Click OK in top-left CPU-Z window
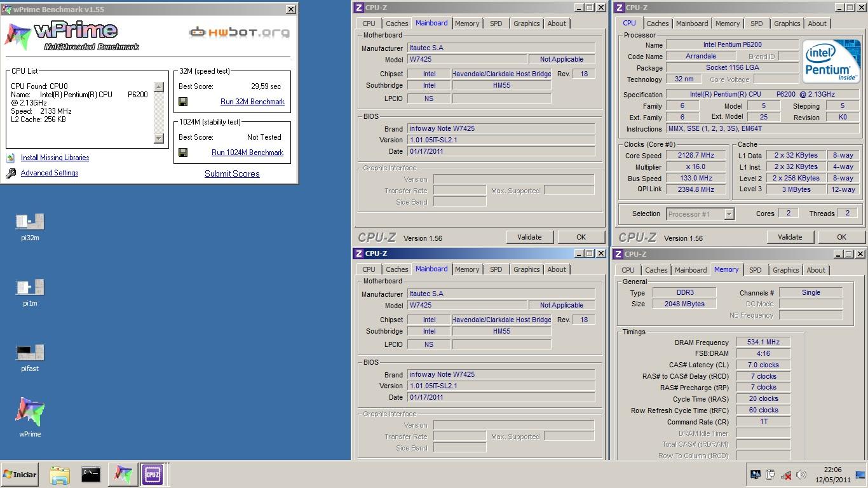The height and width of the screenshot is (488, 868). 581,237
